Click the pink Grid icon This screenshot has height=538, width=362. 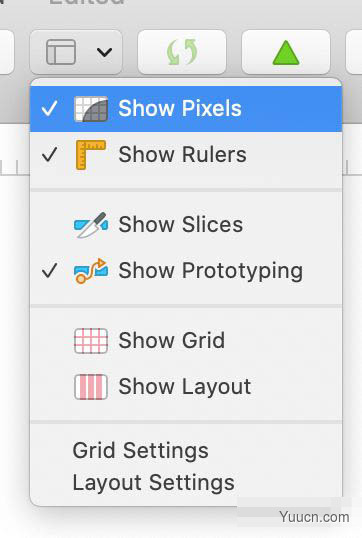pos(91,341)
